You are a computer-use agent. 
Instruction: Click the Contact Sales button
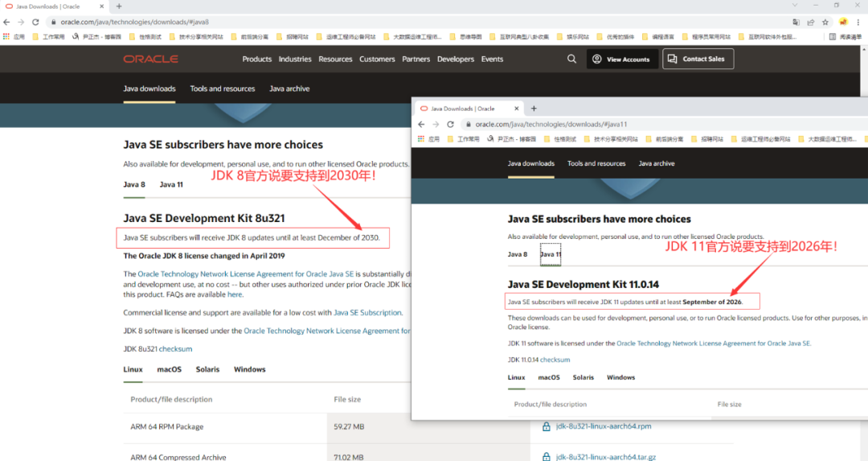coord(698,59)
